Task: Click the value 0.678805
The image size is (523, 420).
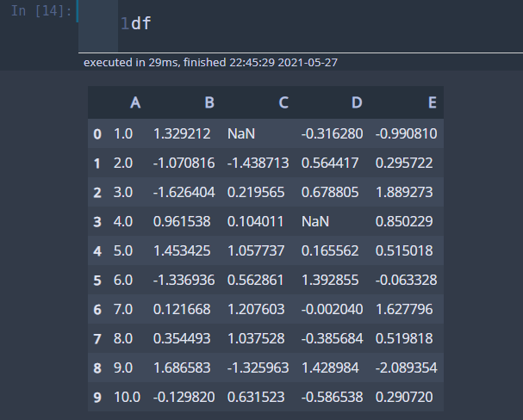Action: click(x=330, y=193)
